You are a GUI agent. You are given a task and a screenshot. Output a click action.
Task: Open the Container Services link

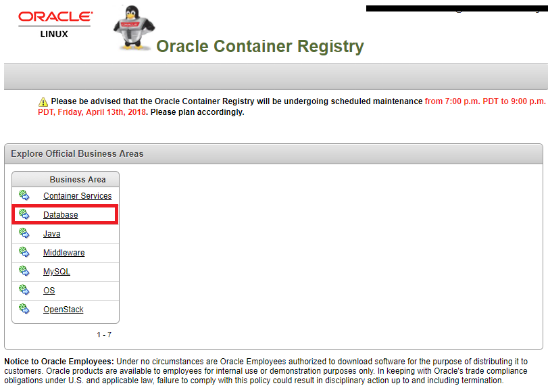point(77,195)
